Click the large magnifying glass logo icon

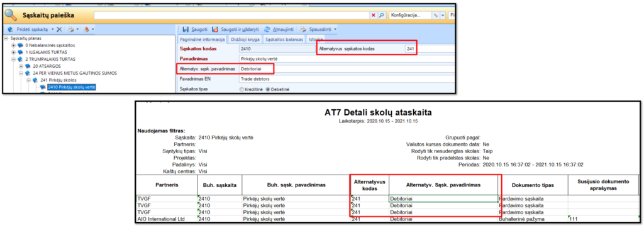(11, 15)
